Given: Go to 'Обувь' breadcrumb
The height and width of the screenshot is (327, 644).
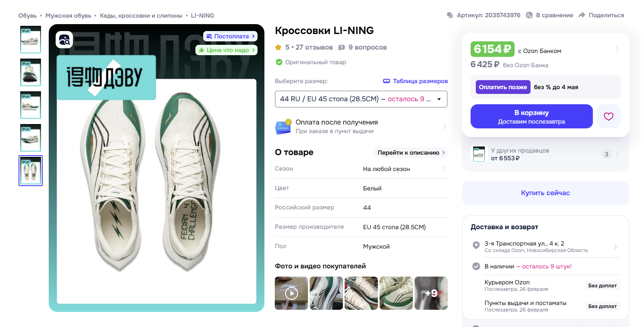Looking at the screenshot, I should 28,16.
